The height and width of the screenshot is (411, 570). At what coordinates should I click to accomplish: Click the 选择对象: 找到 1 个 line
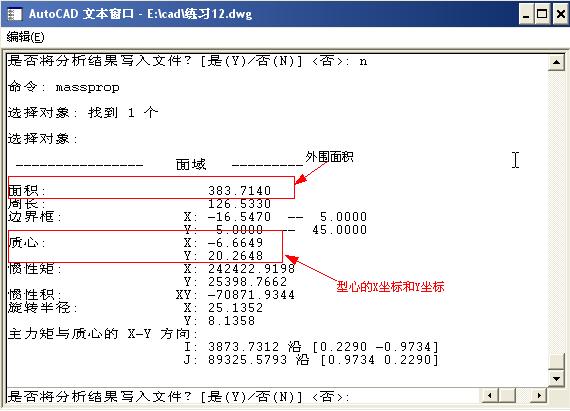(x=83, y=113)
